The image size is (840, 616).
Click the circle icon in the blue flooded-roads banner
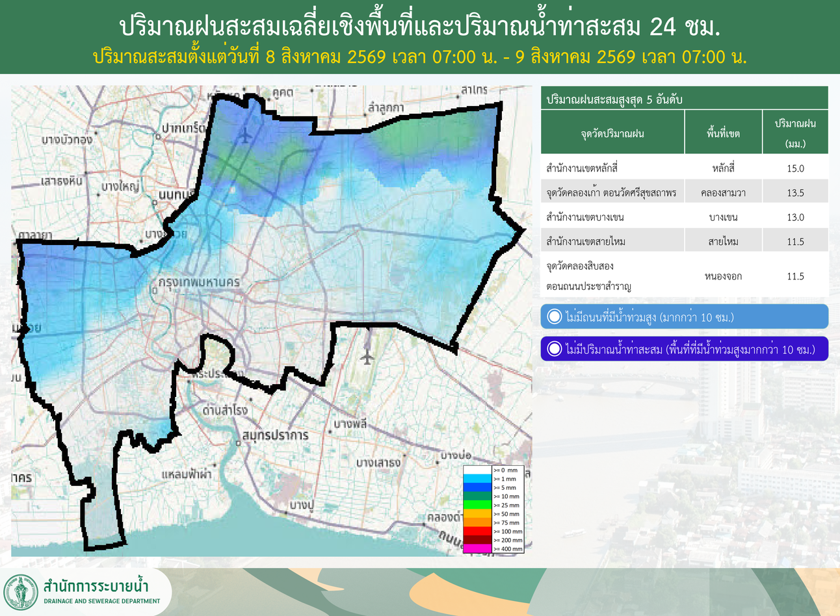coord(555,316)
